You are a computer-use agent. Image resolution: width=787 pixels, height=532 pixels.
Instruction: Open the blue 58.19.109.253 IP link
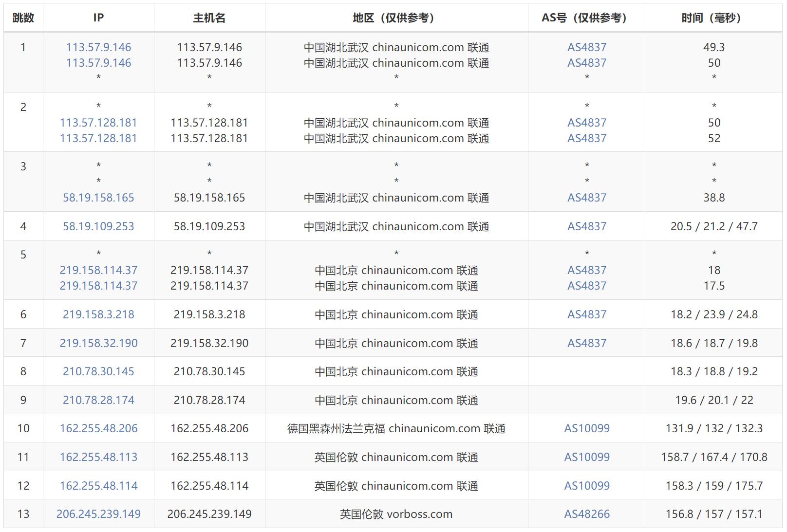98,226
